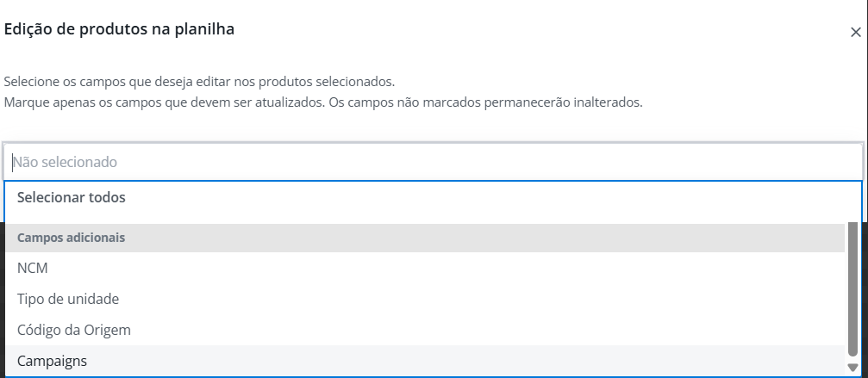Select the "Código da Origem" option
868x378 pixels.
(x=73, y=330)
